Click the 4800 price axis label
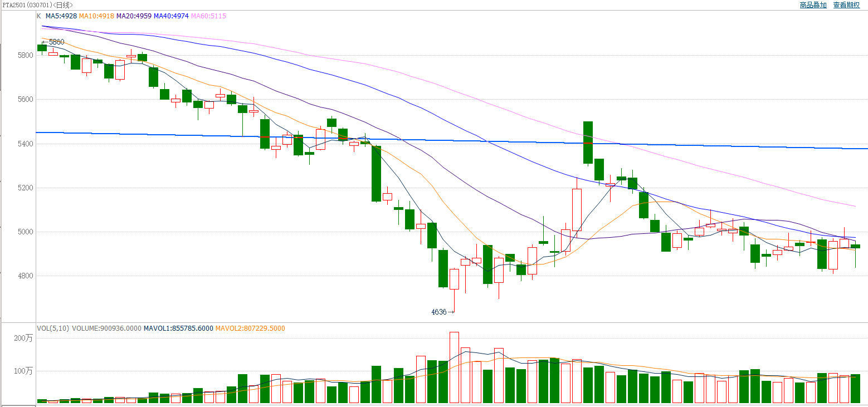Viewport: 868px width, 407px height. 26,276
